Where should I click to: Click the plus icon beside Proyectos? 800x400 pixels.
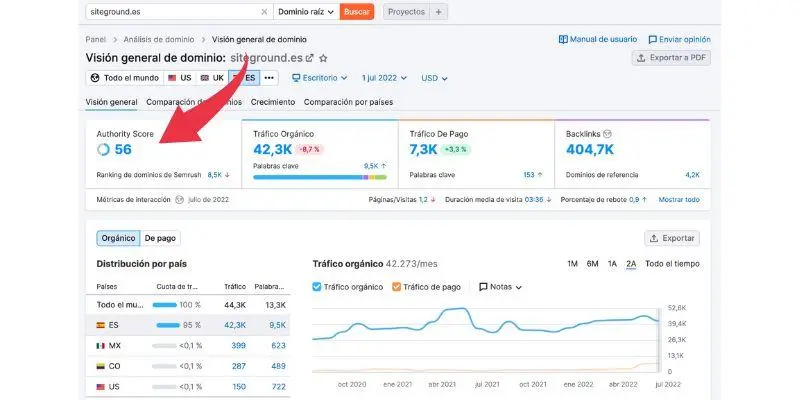[440, 12]
